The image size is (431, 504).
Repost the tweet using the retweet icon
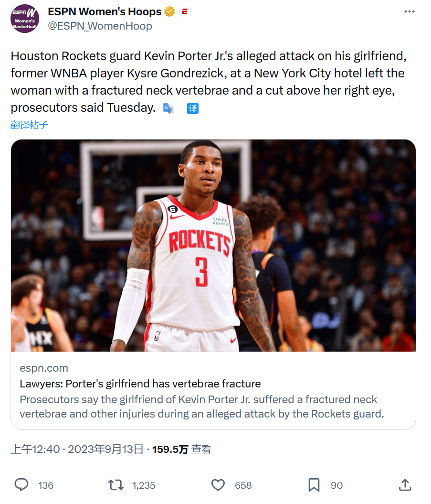tap(116, 485)
